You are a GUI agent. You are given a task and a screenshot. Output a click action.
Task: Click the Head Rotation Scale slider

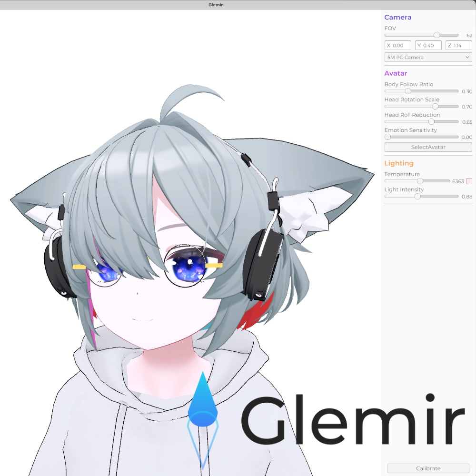point(435,106)
